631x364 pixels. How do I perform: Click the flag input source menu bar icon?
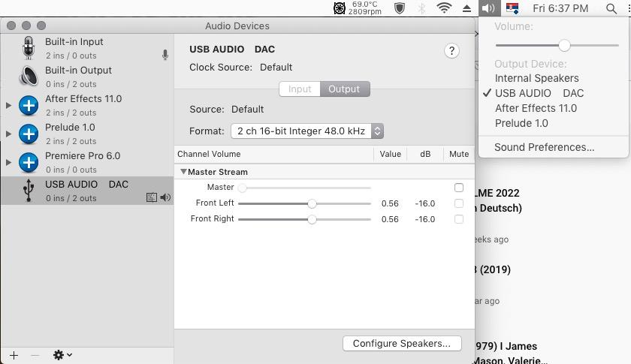coord(512,8)
